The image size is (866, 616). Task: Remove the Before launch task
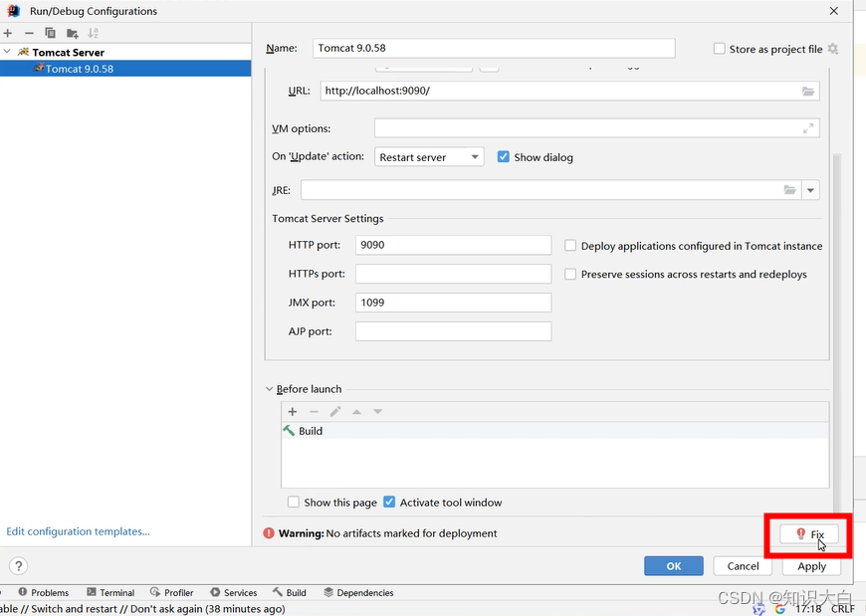(314, 412)
